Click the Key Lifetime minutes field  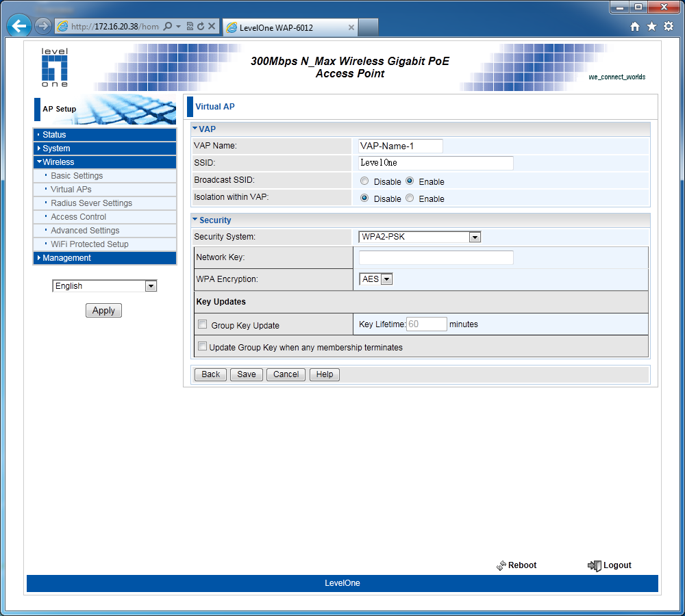(426, 324)
